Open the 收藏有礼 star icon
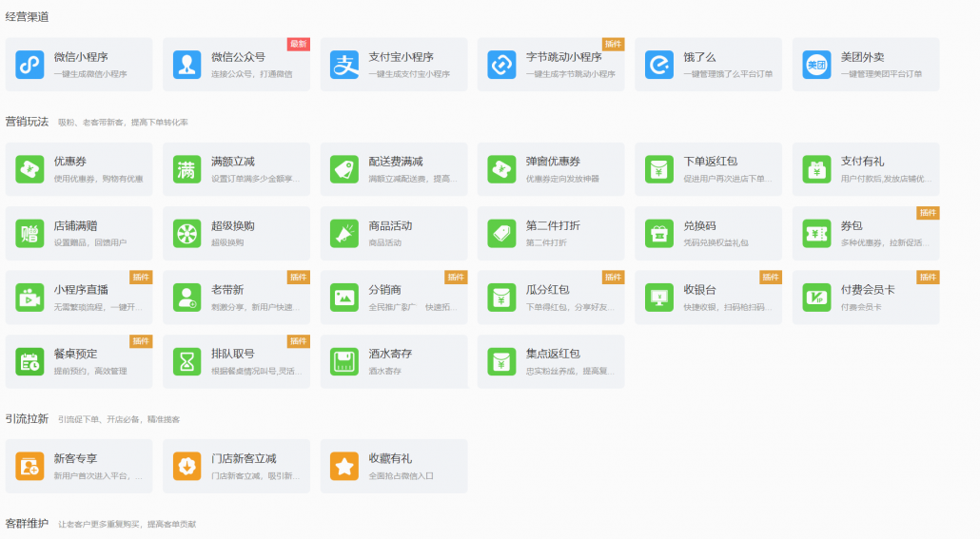Image resolution: width=980 pixels, height=539 pixels. tap(344, 466)
